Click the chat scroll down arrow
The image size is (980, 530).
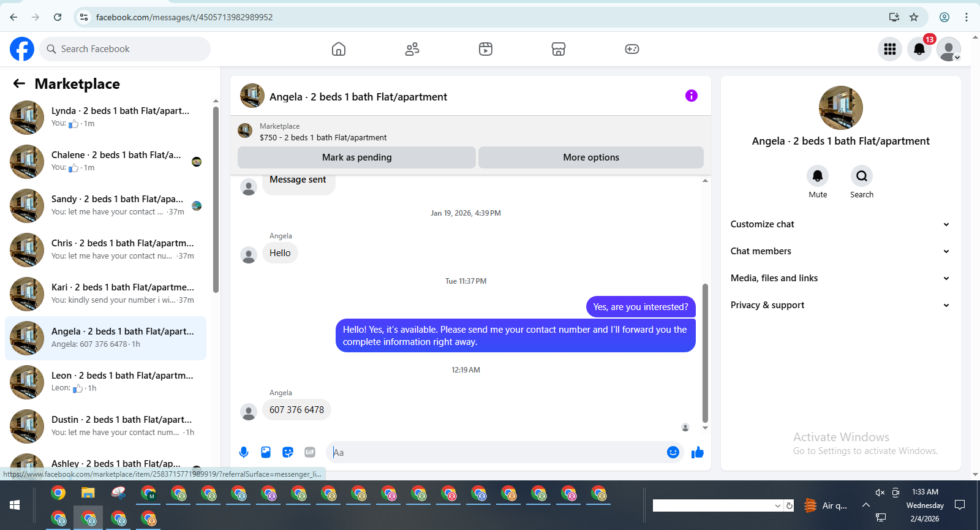705,428
